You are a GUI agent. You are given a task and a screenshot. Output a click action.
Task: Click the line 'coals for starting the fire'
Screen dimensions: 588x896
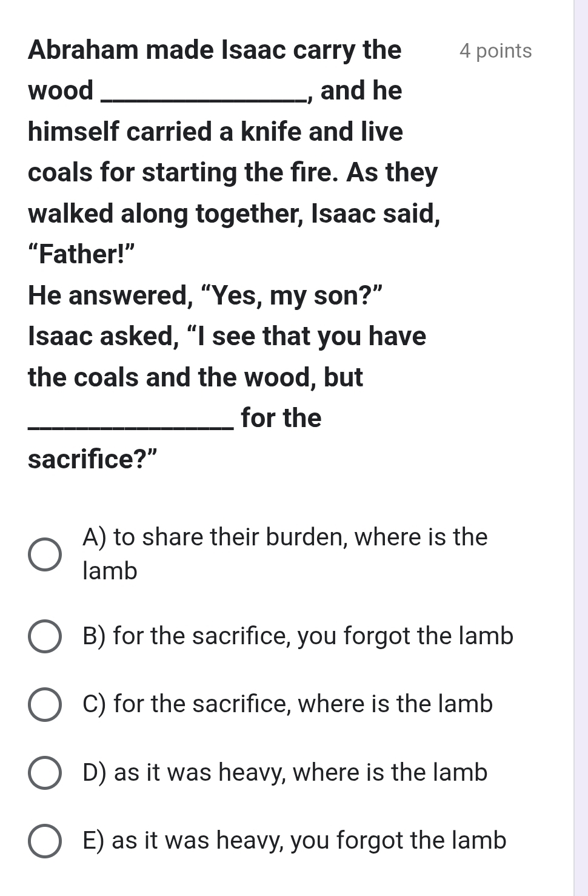click(x=232, y=172)
